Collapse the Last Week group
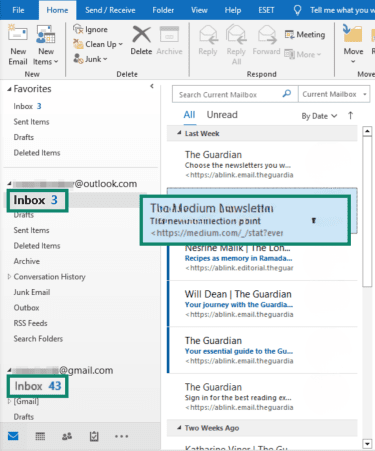This screenshot has height=451, width=375. 179,133
